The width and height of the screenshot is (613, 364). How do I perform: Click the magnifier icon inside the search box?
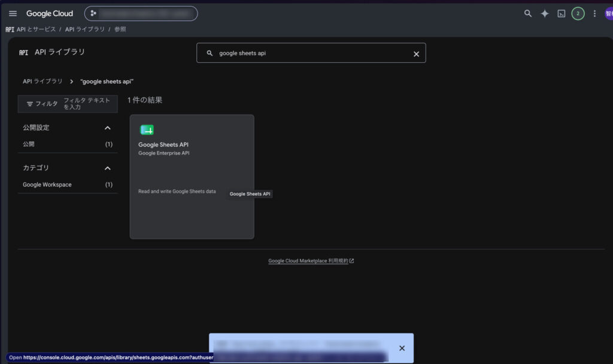(x=210, y=53)
